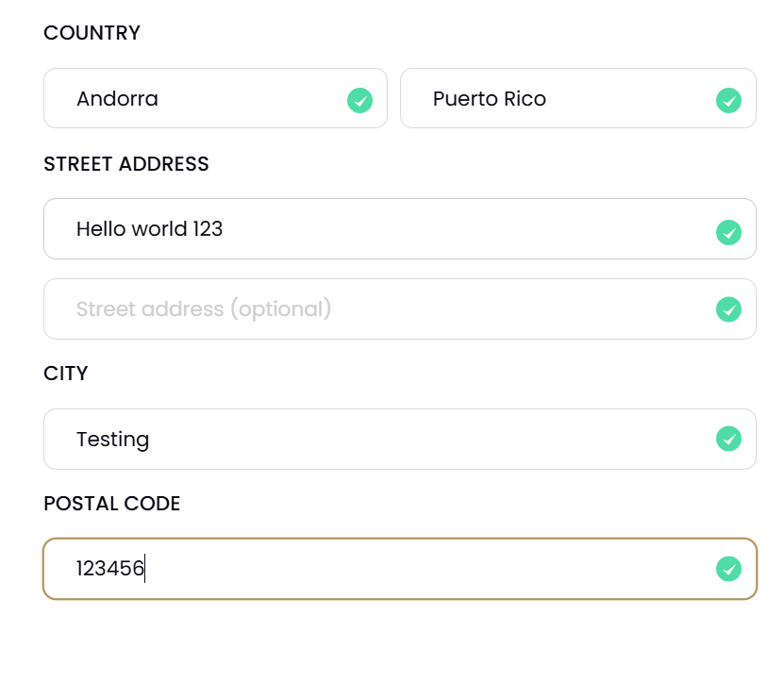784x682 pixels.
Task: Open the Andorra country dropdown
Action: pyautogui.click(x=215, y=98)
